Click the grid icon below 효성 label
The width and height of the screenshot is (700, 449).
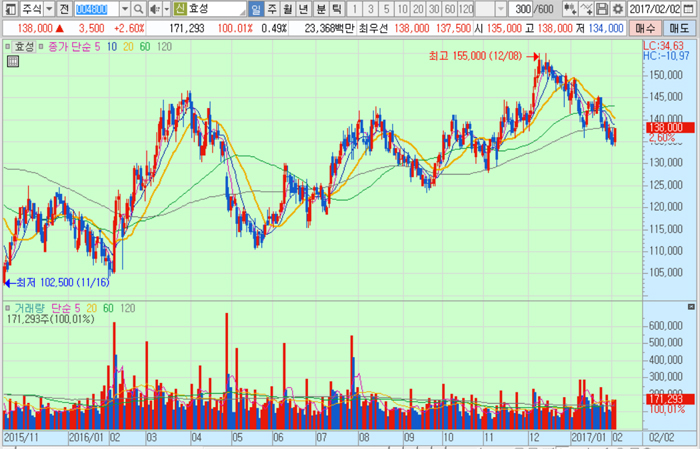tap(12, 61)
